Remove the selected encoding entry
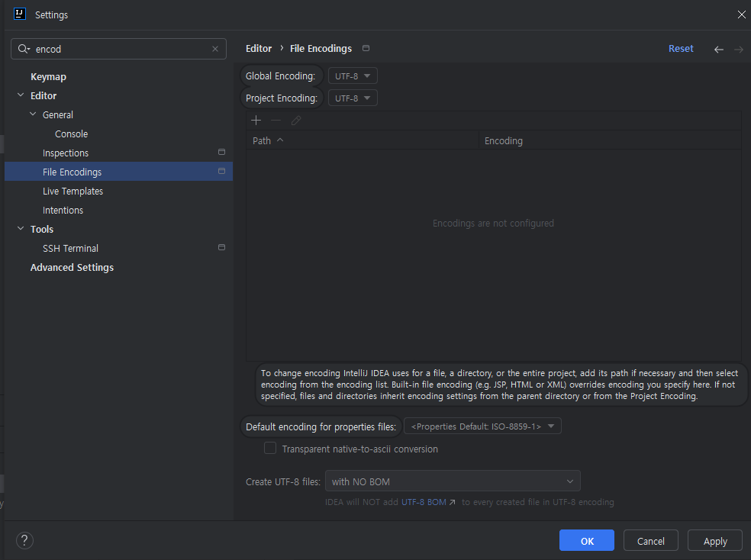The height and width of the screenshot is (560, 751). click(x=276, y=121)
